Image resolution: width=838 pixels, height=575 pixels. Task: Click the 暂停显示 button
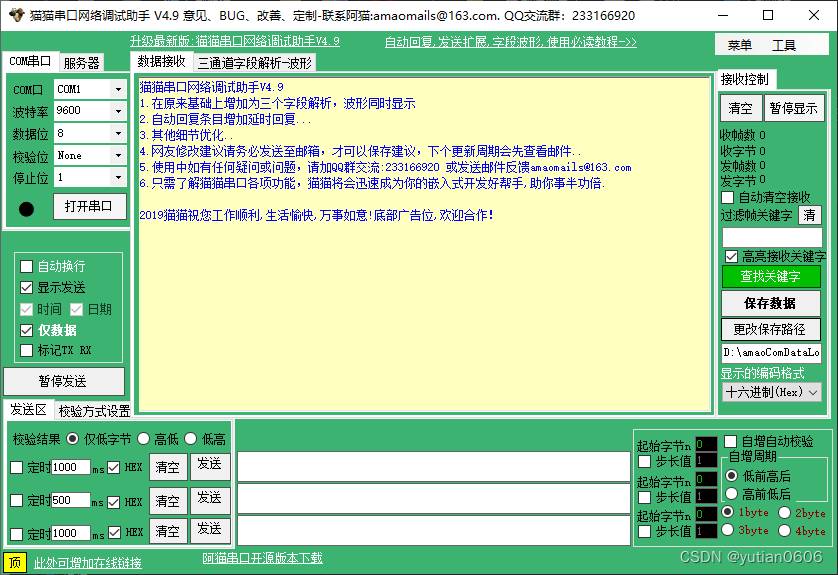coord(794,108)
